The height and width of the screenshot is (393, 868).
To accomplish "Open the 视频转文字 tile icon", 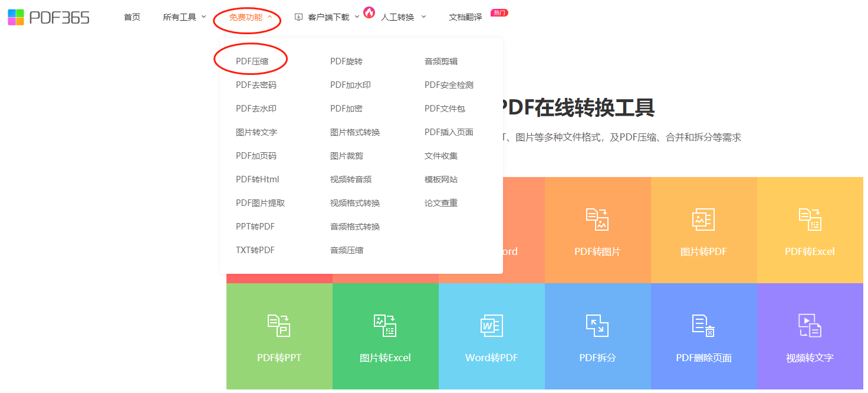I will coord(810,325).
